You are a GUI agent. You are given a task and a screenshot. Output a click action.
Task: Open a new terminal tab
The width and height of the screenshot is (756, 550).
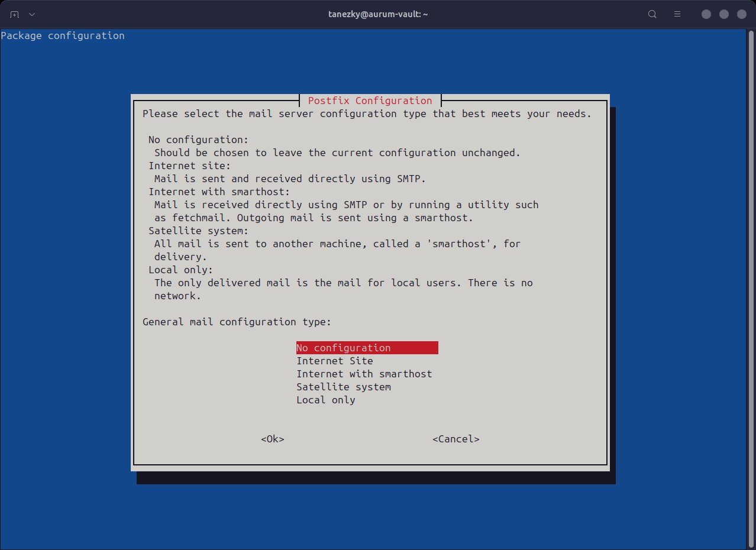(14, 14)
